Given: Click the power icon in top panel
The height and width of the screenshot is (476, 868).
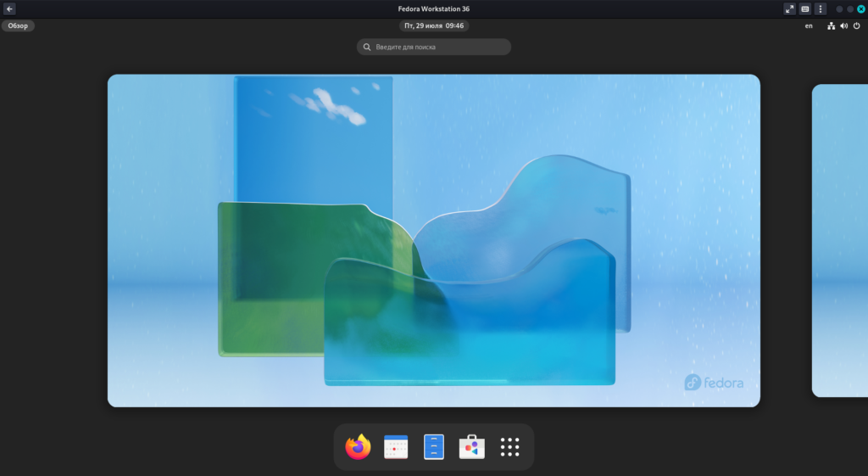Looking at the screenshot, I should point(856,25).
